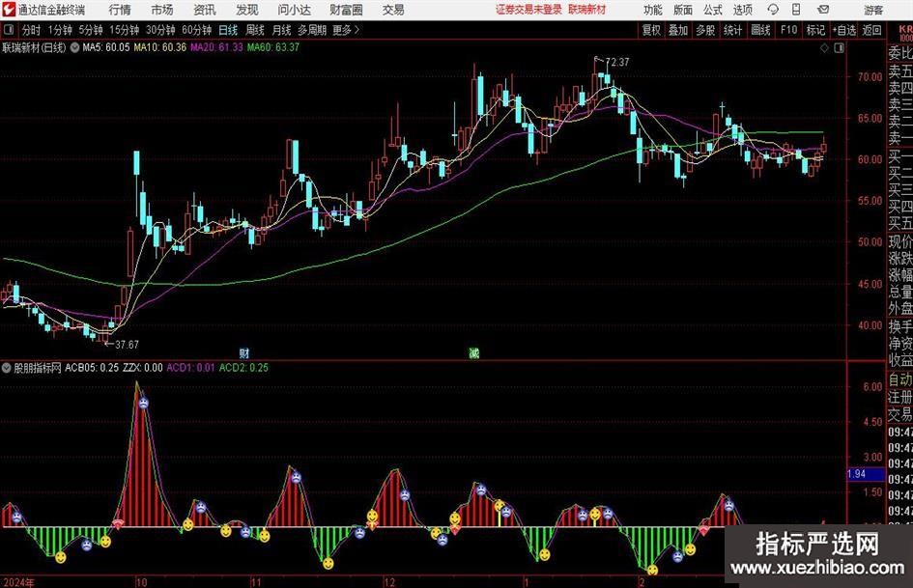Click the ACD2: 0.25 value label
This screenshot has width=913, height=588.
tap(243, 368)
